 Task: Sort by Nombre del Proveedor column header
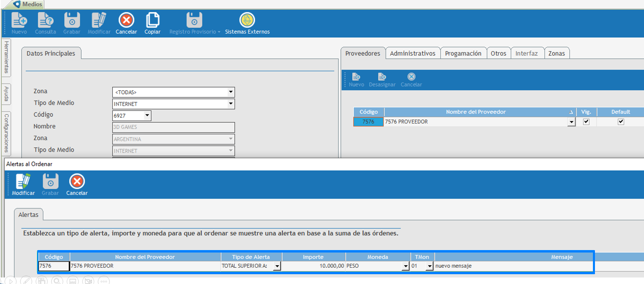(476, 112)
